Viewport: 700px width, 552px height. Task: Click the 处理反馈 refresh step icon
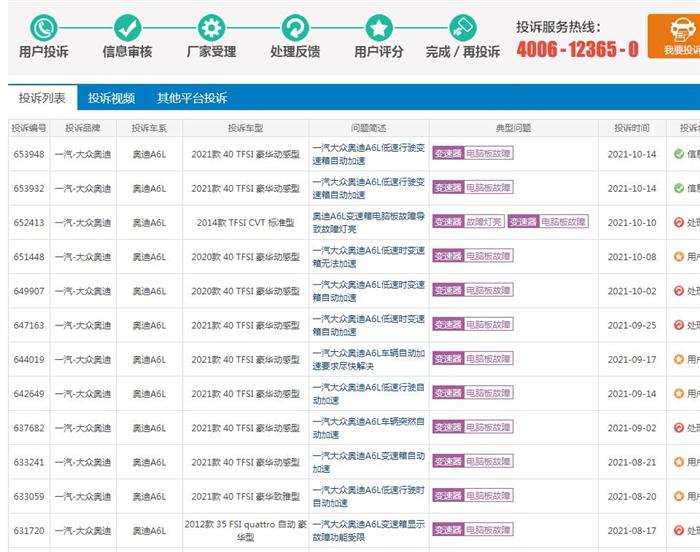point(295,28)
